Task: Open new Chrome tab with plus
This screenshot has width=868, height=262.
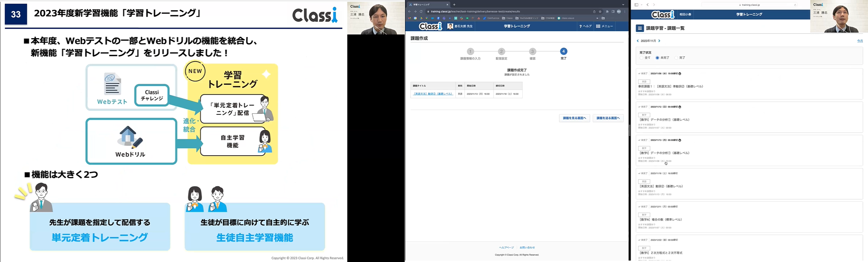Action: [454, 5]
